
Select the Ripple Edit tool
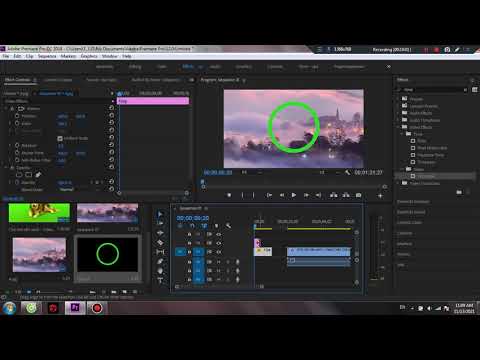click(160, 233)
